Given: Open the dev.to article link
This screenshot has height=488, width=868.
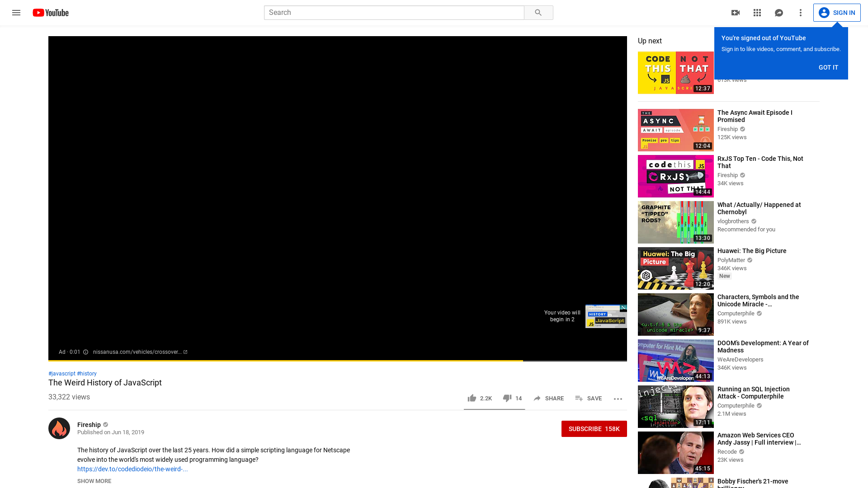Looking at the screenshot, I should 132,469.
